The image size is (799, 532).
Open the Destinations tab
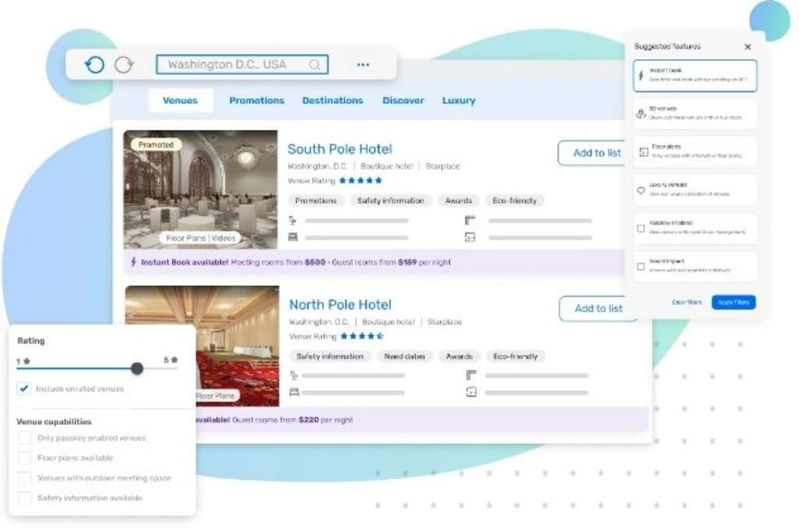(332, 101)
